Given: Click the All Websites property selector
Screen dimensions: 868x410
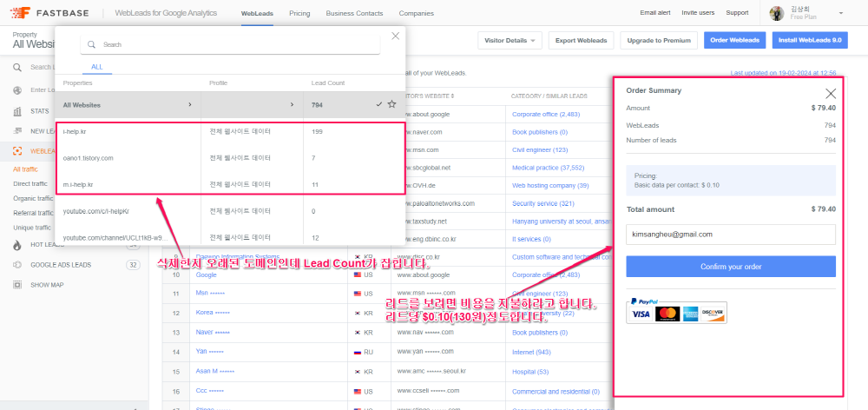Looking at the screenshot, I should click(33, 41).
